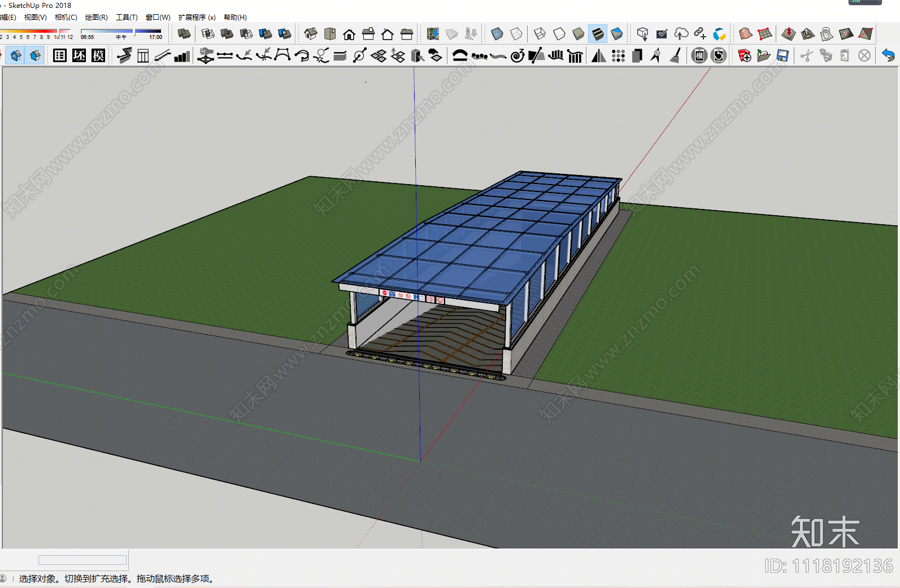Image resolution: width=900 pixels, height=588 pixels.
Task: Open the 视图(V) menu
Action: tap(35, 18)
